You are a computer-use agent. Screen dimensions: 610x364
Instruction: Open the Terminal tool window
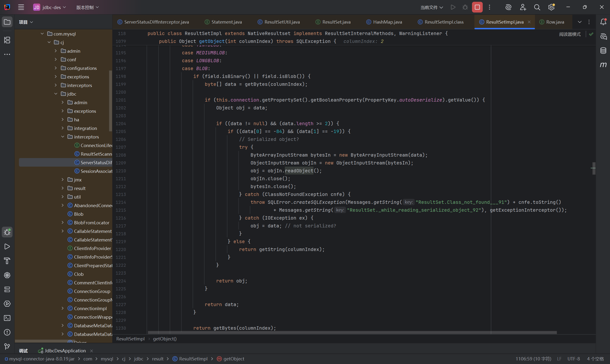click(7, 318)
